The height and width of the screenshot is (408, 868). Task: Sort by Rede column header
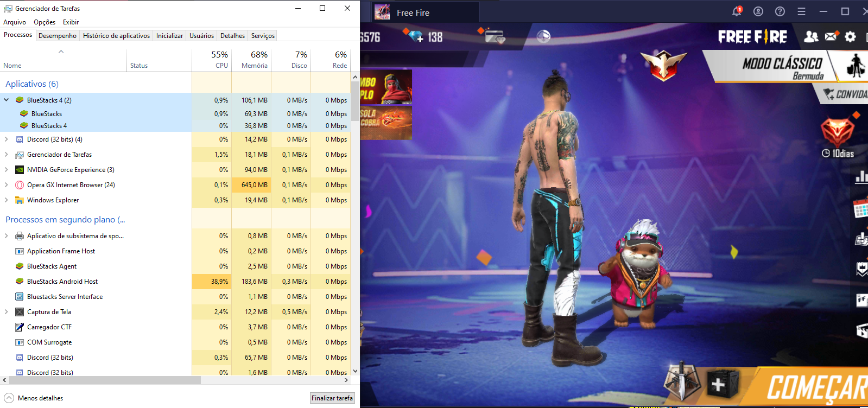point(331,60)
